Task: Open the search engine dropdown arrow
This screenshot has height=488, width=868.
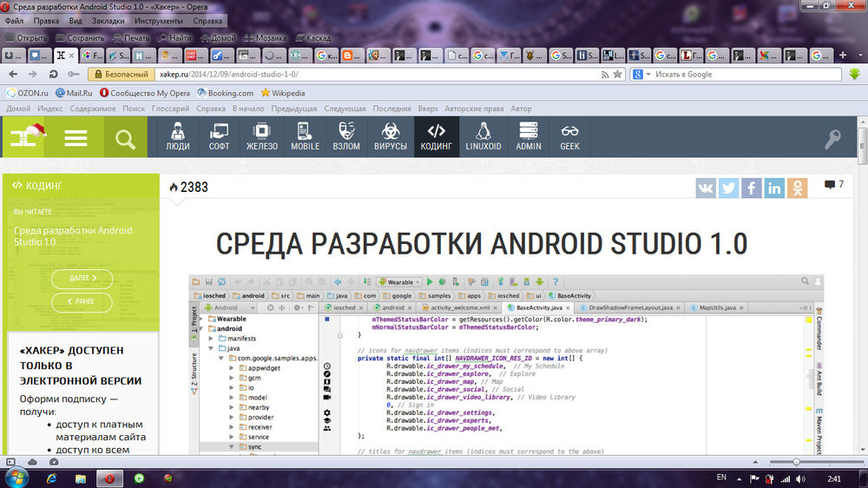Action: coord(648,75)
